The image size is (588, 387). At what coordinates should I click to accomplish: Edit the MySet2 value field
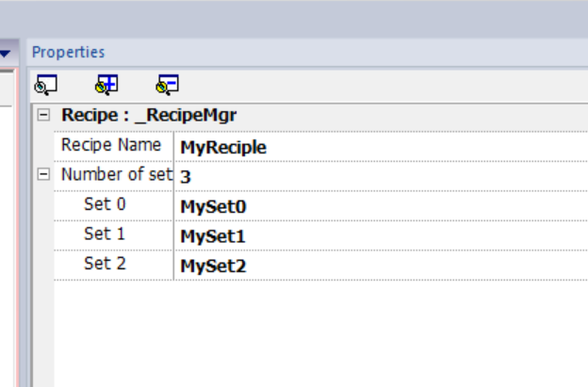381,266
